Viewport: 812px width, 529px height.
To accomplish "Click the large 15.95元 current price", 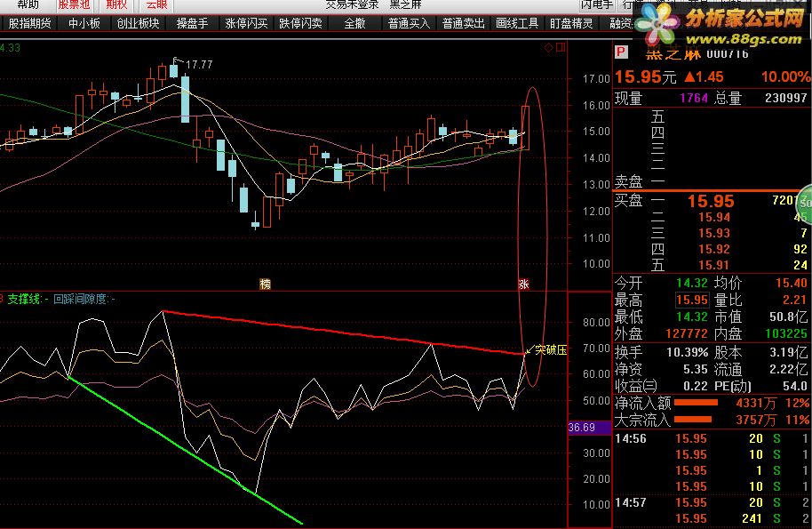I will click(x=645, y=77).
